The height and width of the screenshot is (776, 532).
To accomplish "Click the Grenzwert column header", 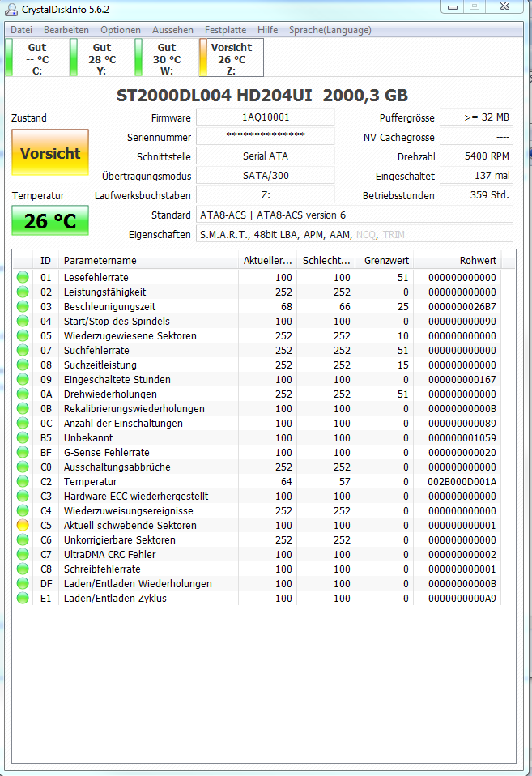I will point(385,260).
